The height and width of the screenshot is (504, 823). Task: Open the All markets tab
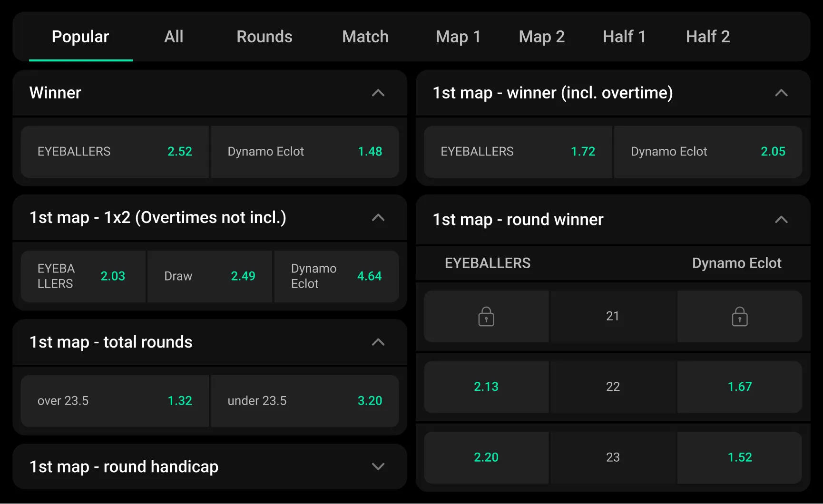pyautogui.click(x=174, y=37)
